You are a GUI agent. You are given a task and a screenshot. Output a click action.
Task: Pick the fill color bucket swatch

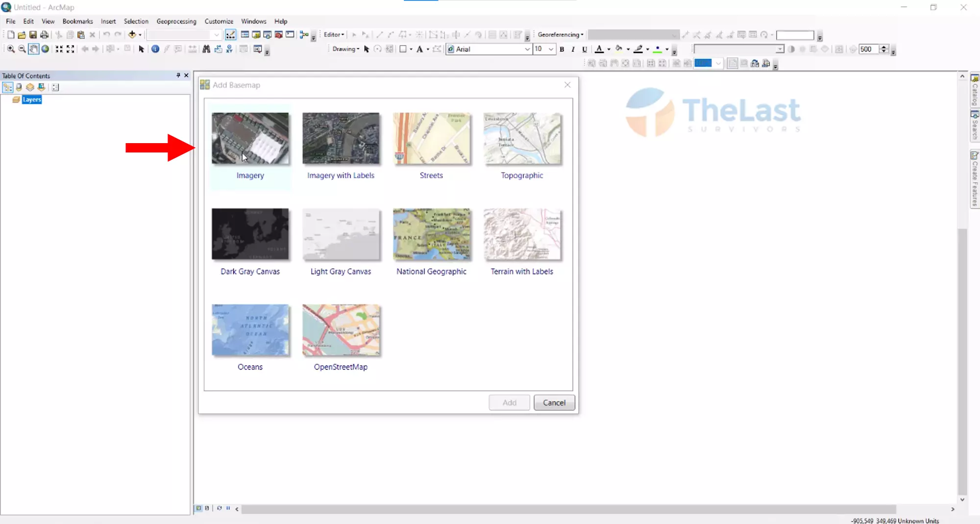point(618,49)
